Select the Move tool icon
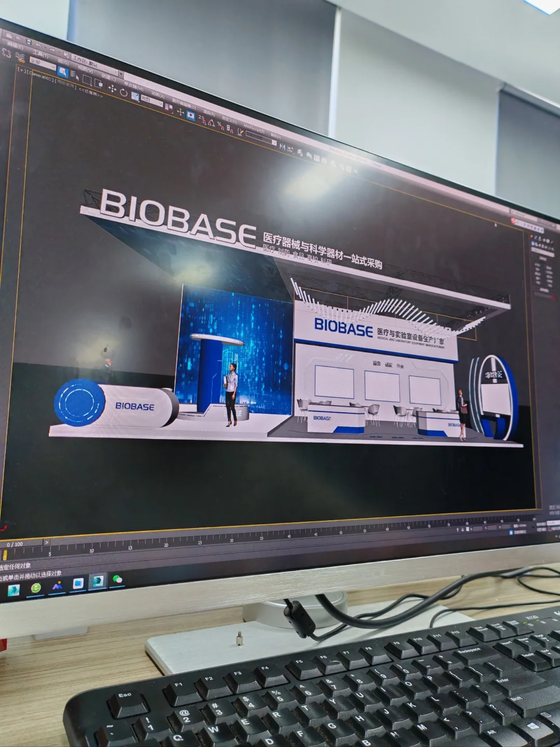The image size is (560, 747). (x=113, y=88)
